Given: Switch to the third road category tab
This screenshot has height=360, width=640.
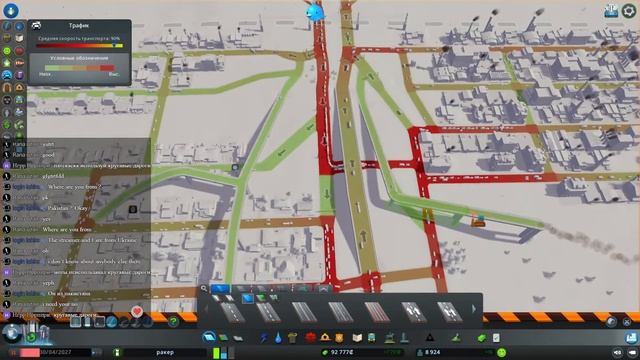Looking at the screenshot, I should (262, 289).
